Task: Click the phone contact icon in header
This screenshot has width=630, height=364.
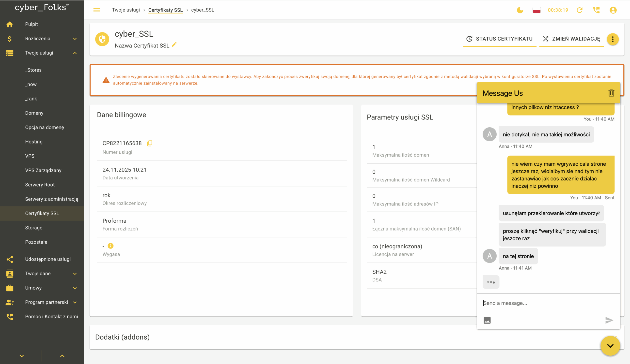Action: tap(596, 10)
